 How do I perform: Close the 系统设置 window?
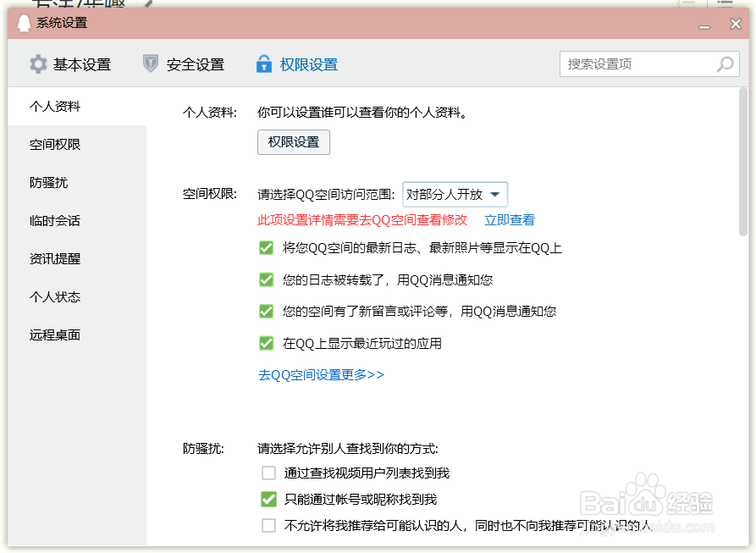[736, 24]
